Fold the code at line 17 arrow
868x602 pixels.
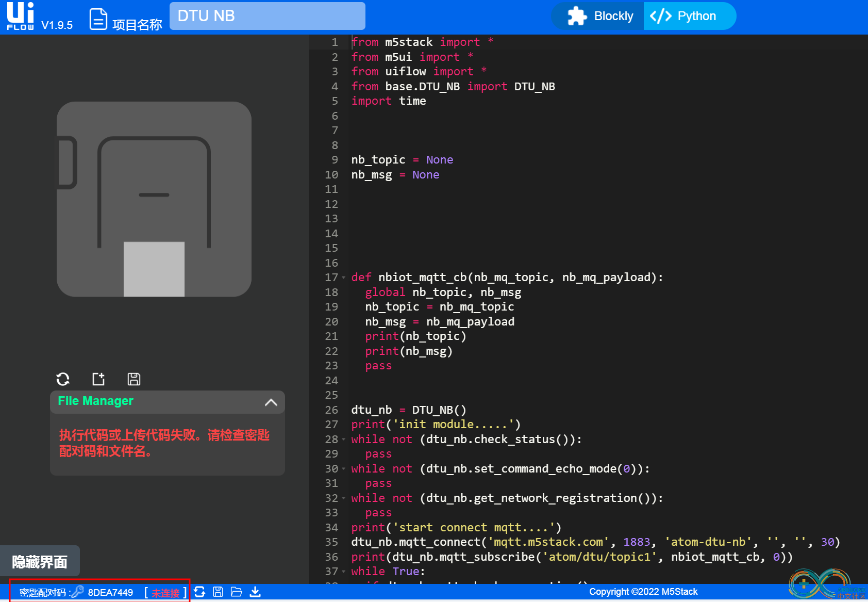[x=344, y=278]
